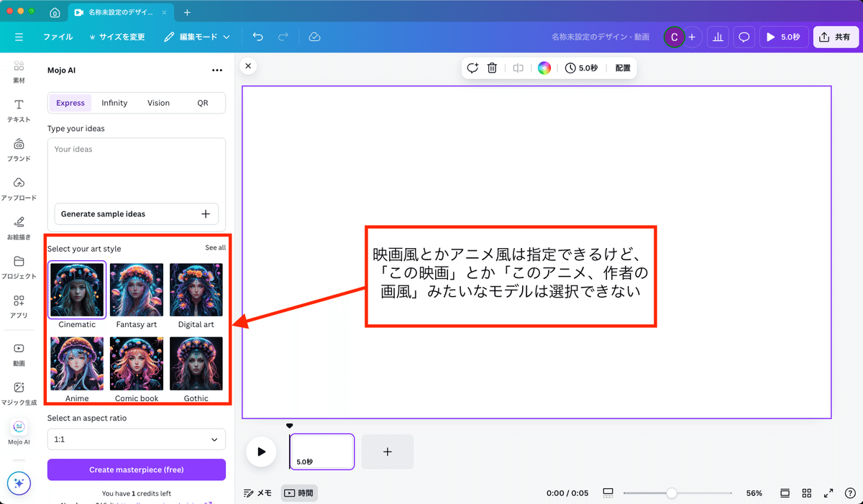Enter fullscreen presentation mode
The width and height of the screenshot is (863, 504).
coord(828,493)
